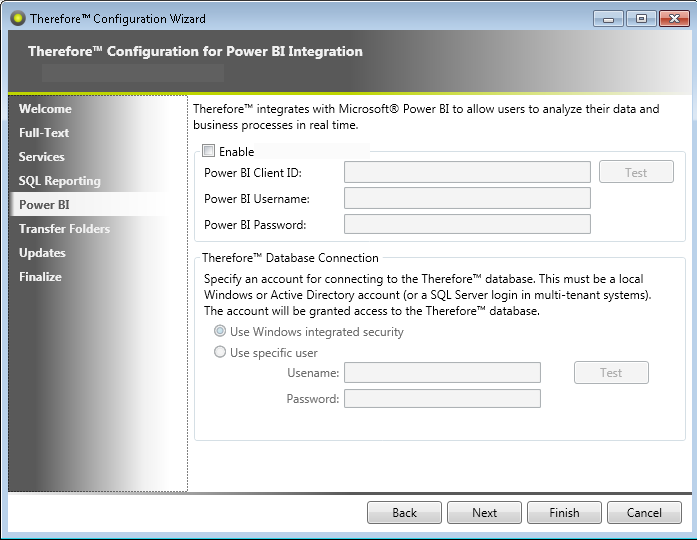Choose the Use specific user radio button
The image size is (700, 540).
tap(220, 352)
